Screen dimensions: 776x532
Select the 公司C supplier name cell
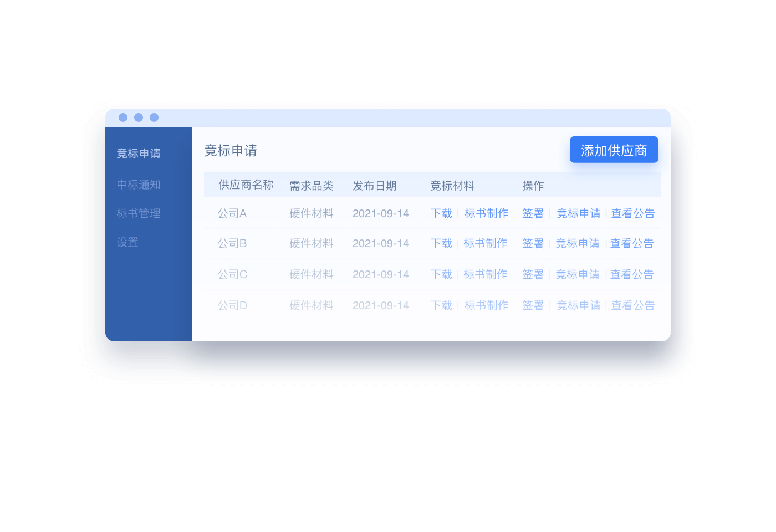point(232,274)
